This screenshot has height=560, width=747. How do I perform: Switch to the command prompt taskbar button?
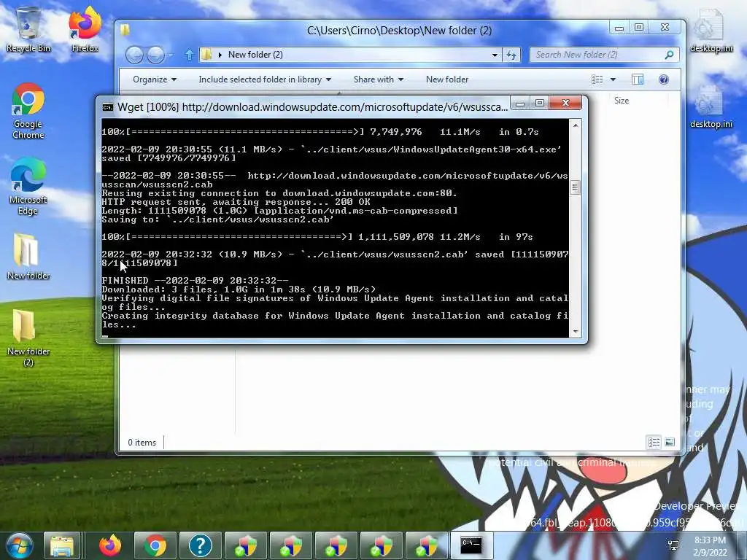[471, 545]
